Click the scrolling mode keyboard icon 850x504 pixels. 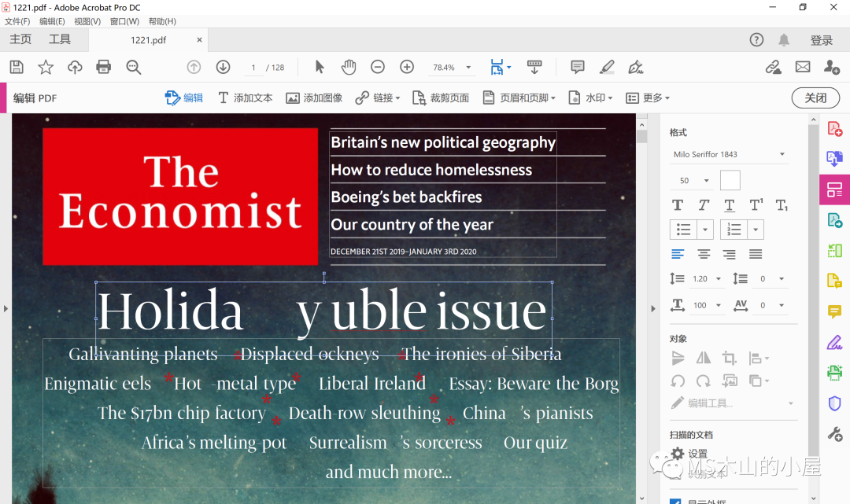[534, 67]
